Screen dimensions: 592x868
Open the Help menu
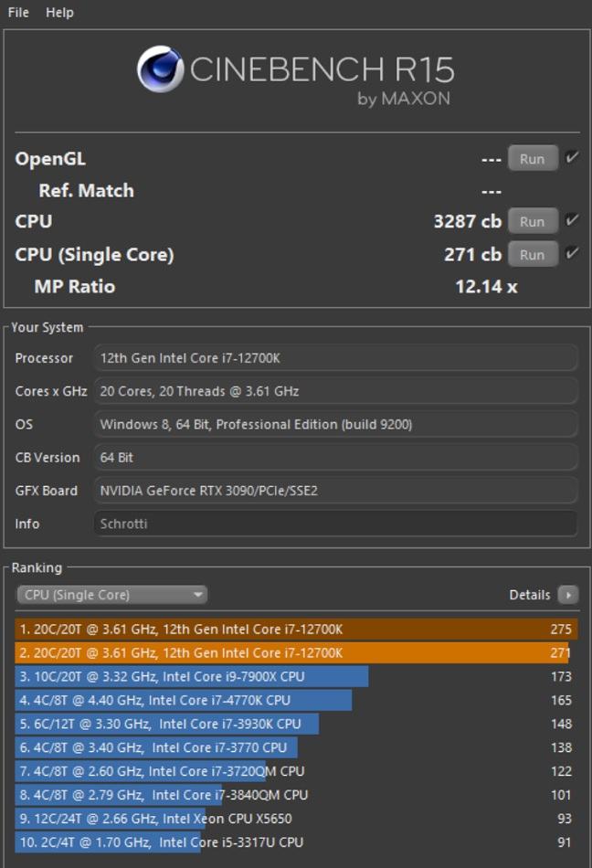[59, 12]
